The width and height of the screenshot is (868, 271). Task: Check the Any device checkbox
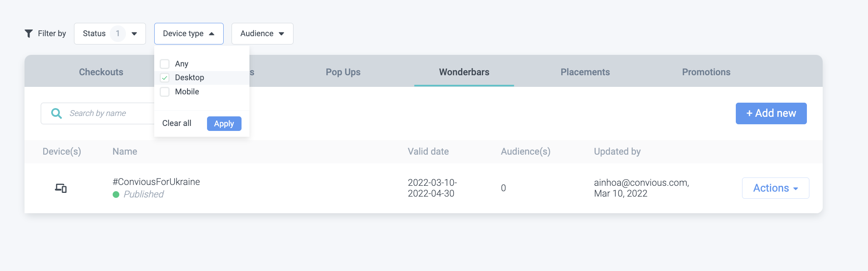(x=165, y=64)
